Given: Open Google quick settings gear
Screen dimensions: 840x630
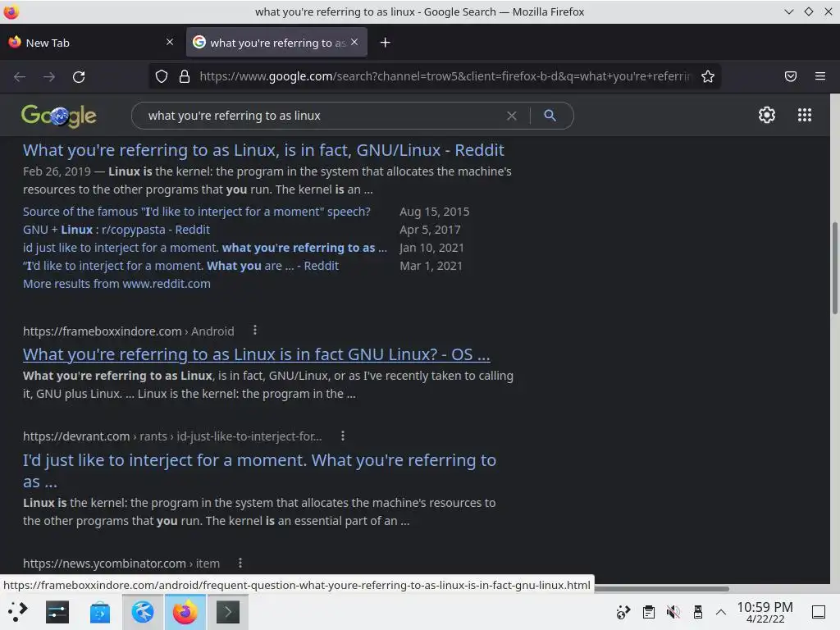Looking at the screenshot, I should point(767,115).
